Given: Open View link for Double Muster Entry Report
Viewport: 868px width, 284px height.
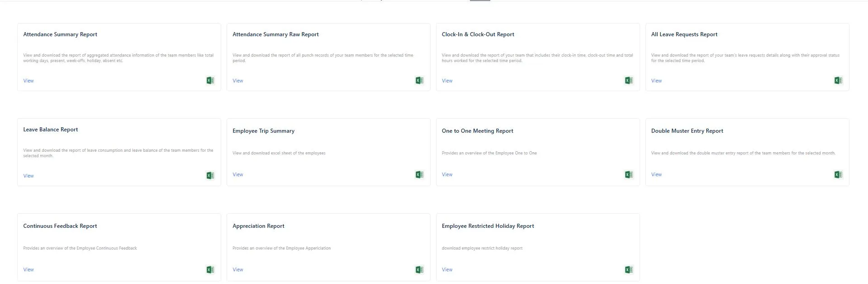Looking at the screenshot, I should tap(656, 174).
